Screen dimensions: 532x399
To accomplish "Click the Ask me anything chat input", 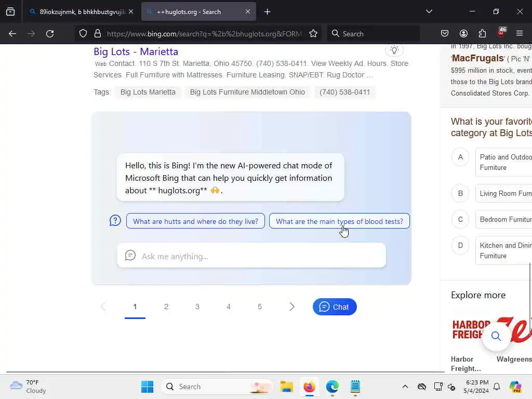I will point(251,256).
